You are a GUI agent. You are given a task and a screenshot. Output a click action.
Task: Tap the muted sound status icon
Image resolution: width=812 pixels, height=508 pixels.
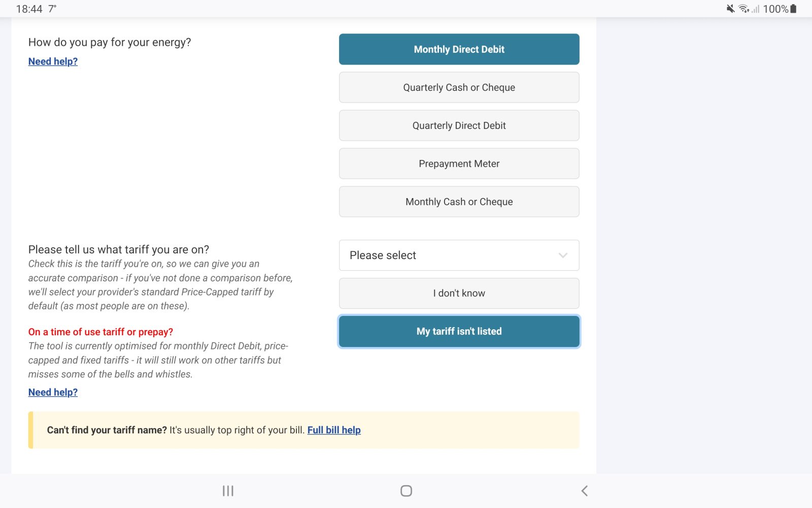click(731, 9)
